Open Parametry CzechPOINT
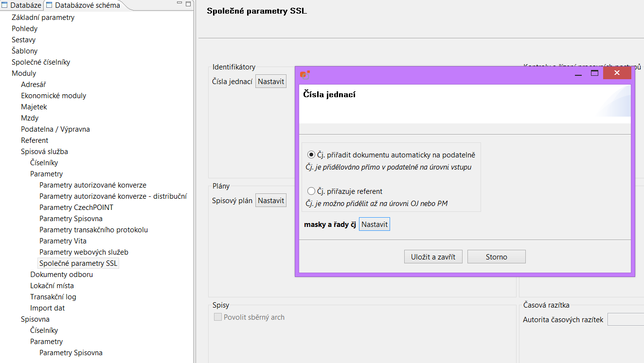Image resolution: width=644 pixels, height=363 pixels. [76, 207]
